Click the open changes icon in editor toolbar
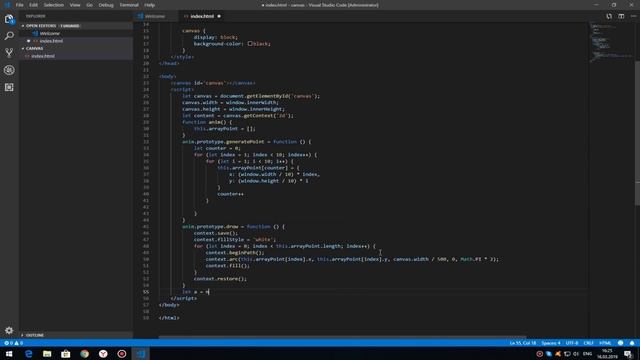Image resolution: width=640 pixels, height=360 pixels. pos(609,16)
